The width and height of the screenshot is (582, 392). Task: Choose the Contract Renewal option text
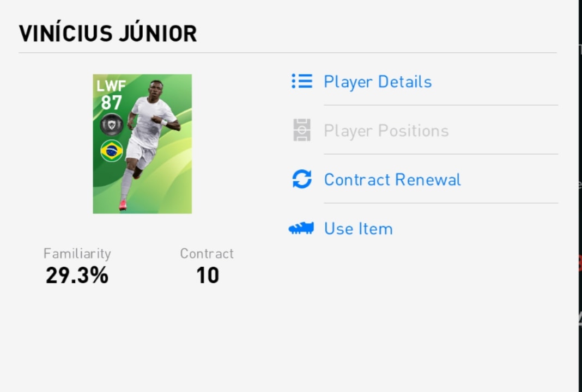point(392,180)
